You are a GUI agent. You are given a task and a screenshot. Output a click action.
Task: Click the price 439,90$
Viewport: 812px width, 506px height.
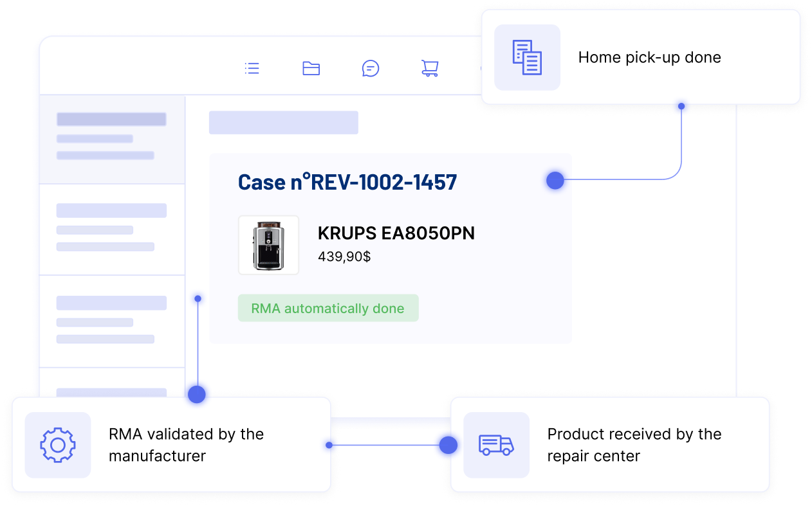point(344,257)
